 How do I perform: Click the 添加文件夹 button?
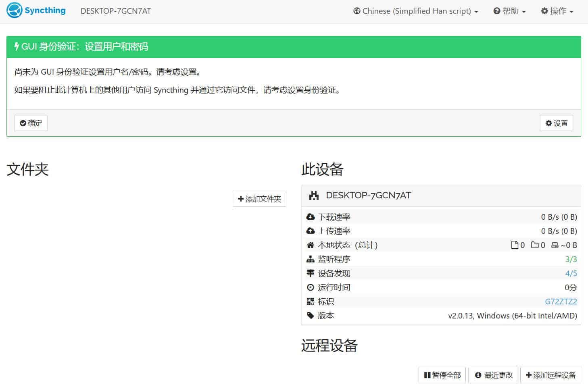259,198
